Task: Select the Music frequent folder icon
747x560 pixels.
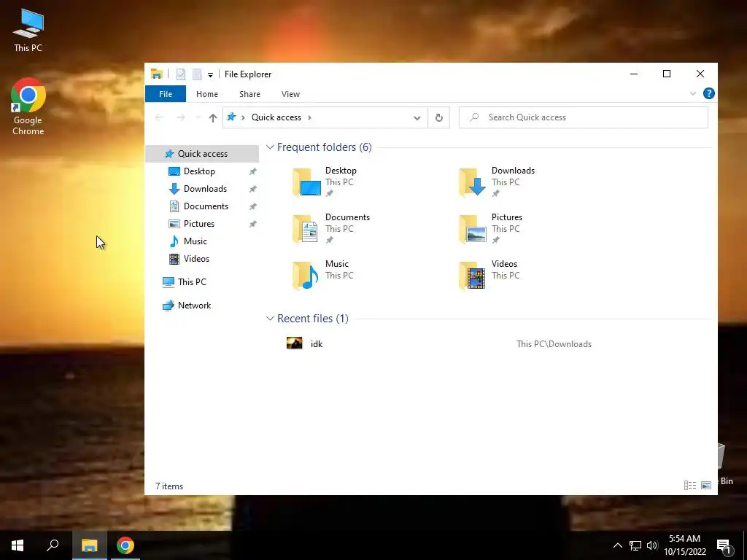Action: tap(306, 275)
